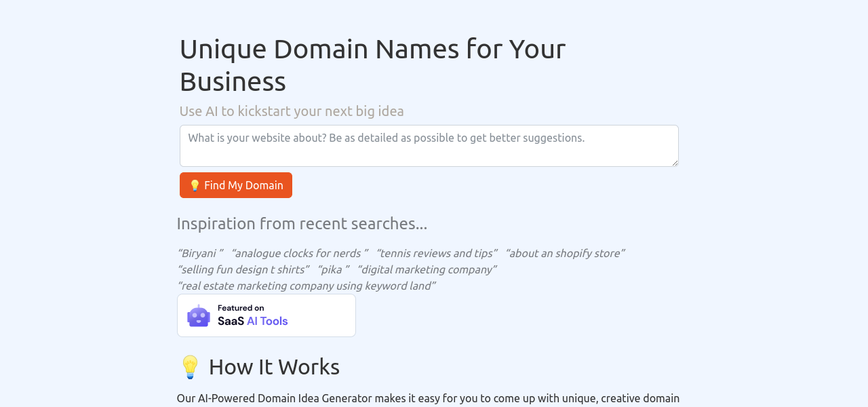Image resolution: width=868 pixels, height=407 pixels.
Task: Choose "digital marketing company" recent search
Action: (426, 269)
